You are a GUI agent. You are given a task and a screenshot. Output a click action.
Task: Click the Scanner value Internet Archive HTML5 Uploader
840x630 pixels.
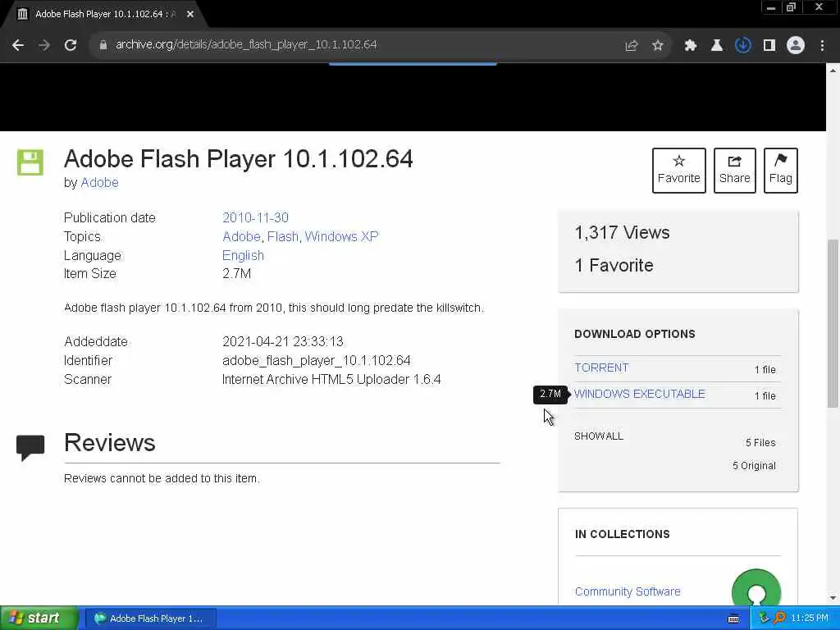point(331,379)
